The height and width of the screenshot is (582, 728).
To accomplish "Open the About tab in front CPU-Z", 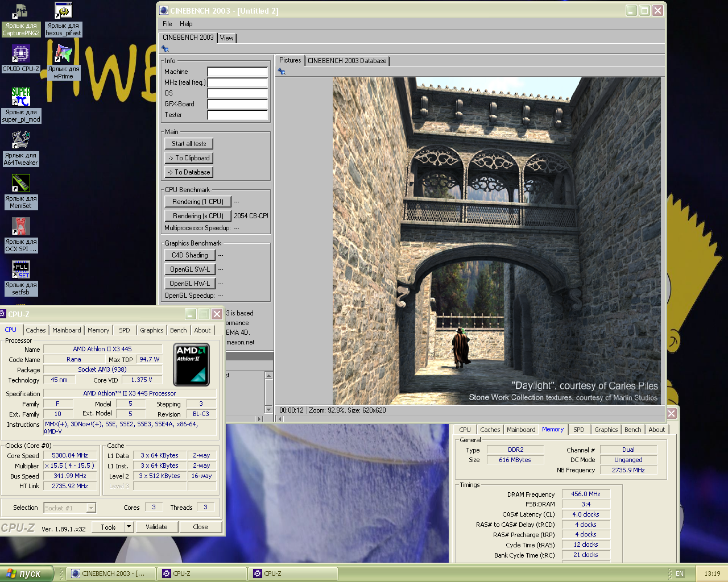I will pos(202,330).
